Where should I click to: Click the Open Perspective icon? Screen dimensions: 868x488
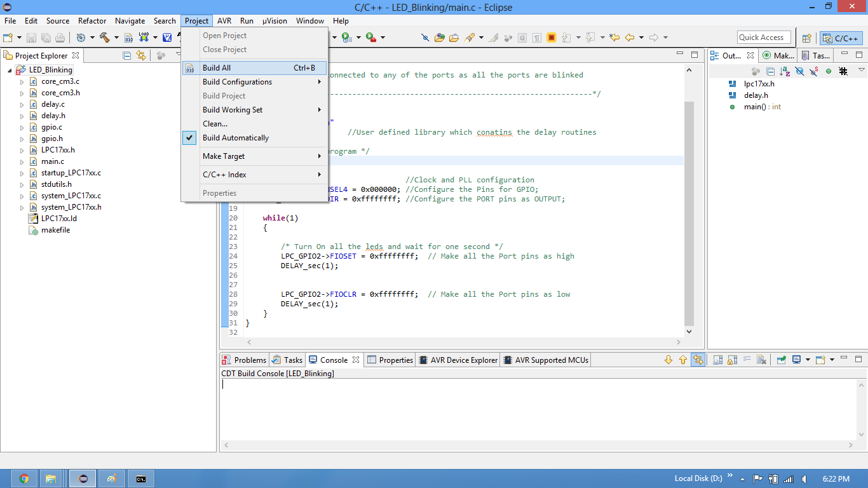click(x=807, y=37)
